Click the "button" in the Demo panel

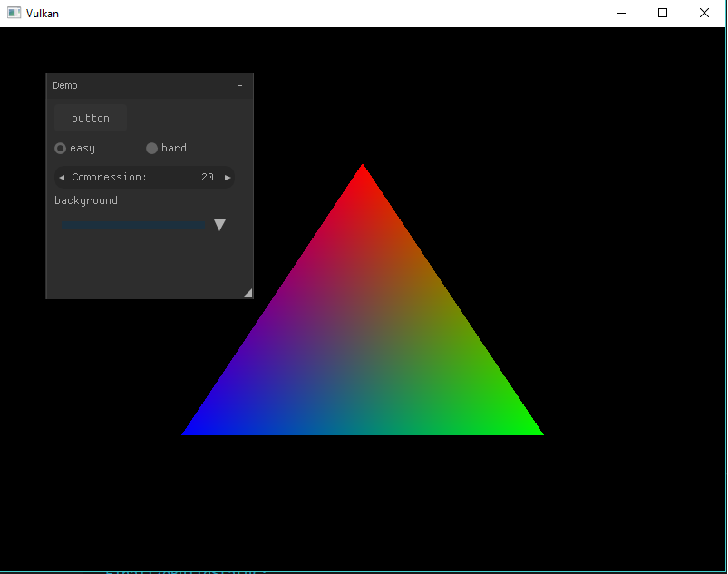tap(91, 118)
